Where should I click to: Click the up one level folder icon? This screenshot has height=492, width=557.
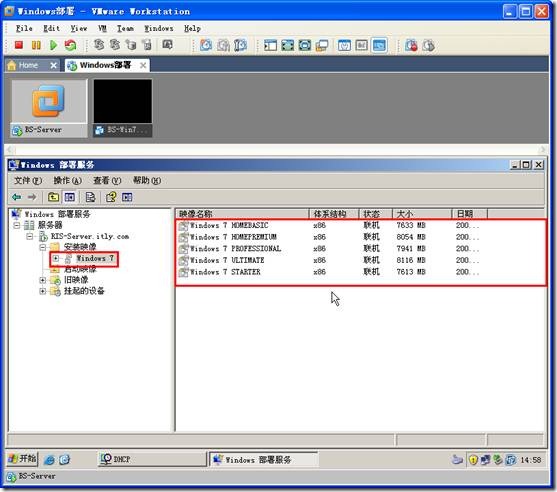(x=54, y=197)
